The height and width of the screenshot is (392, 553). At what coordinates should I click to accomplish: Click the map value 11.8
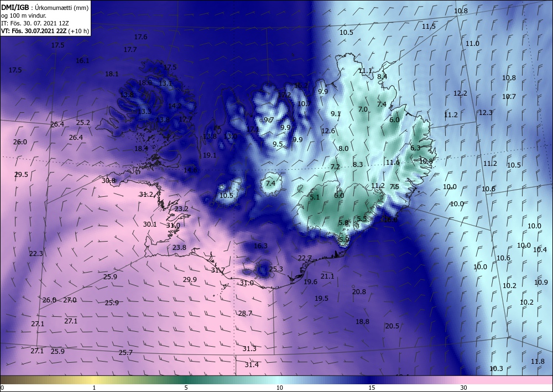point(538,361)
